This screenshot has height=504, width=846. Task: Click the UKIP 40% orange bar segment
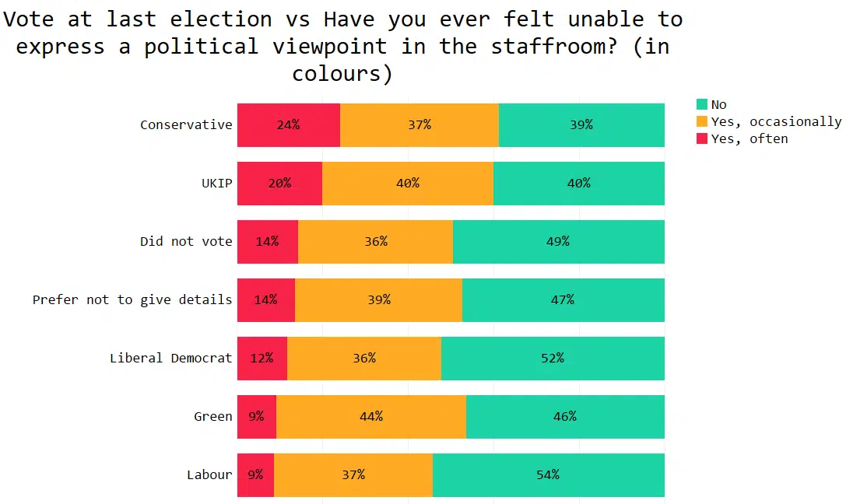408,183
